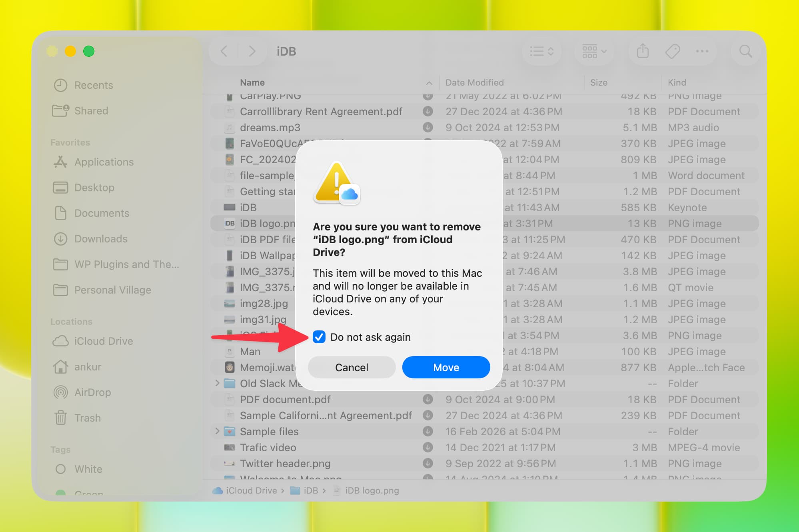Expand the Old Slack folder disclosure triangle
The image size is (799, 532).
pos(217,383)
